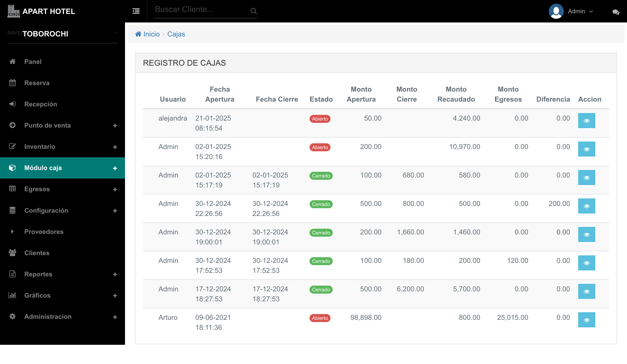This screenshot has height=364, width=627.
Task: Open the Admin user dropdown arrow
Action: coord(591,11)
